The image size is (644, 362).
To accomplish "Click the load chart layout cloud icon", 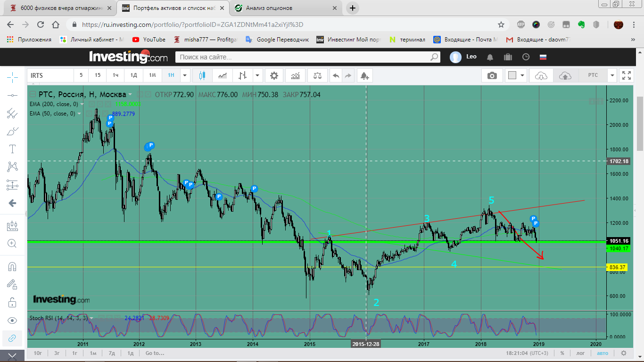I will click(x=541, y=75).
